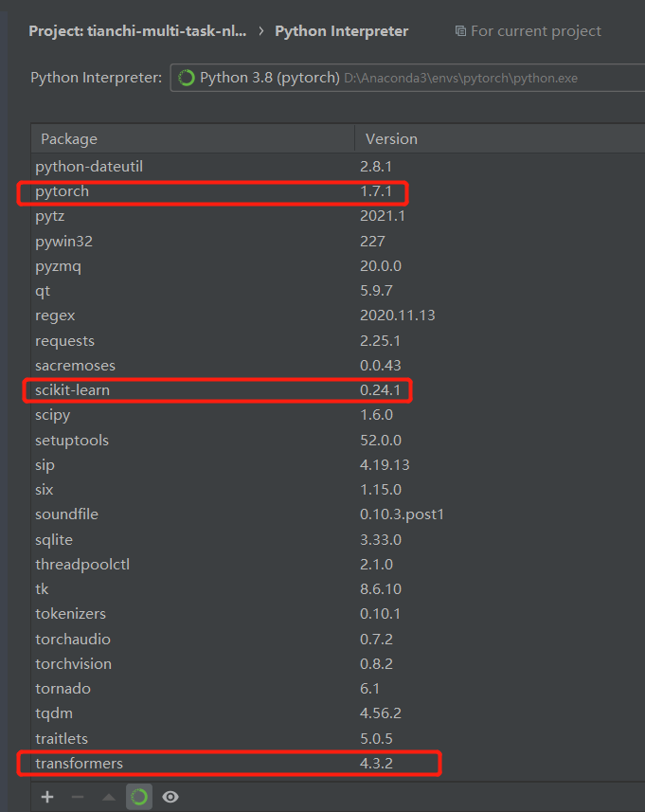Viewport: 645px width, 812px height.
Task: Click version 2020.11.13 of regex
Action: point(398,316)
